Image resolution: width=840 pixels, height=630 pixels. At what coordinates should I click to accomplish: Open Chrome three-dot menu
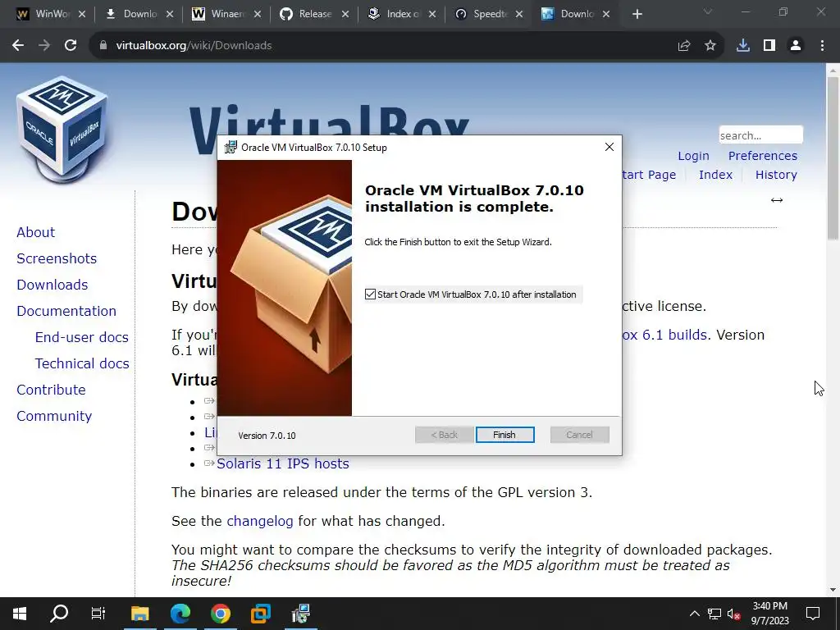[x=822, y=46]
